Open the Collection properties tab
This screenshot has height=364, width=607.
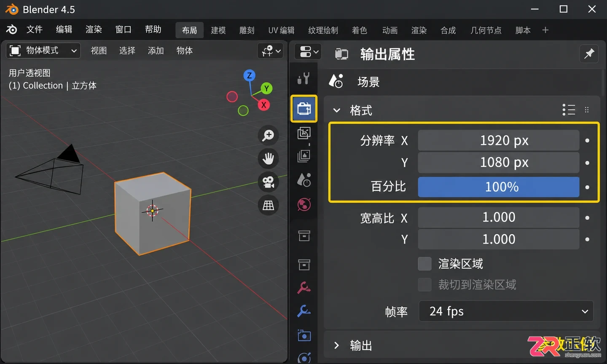[x=304, y=236]
